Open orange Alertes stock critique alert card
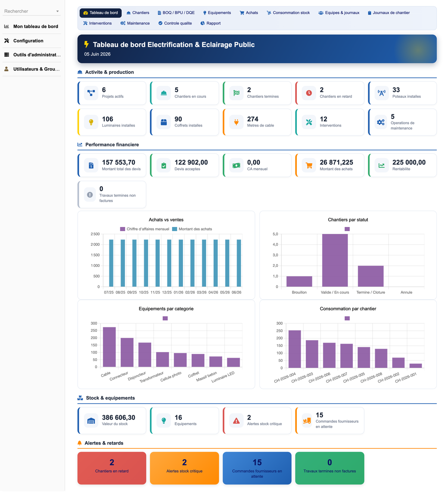The image size is (448, 492). [x=184, y=468]
